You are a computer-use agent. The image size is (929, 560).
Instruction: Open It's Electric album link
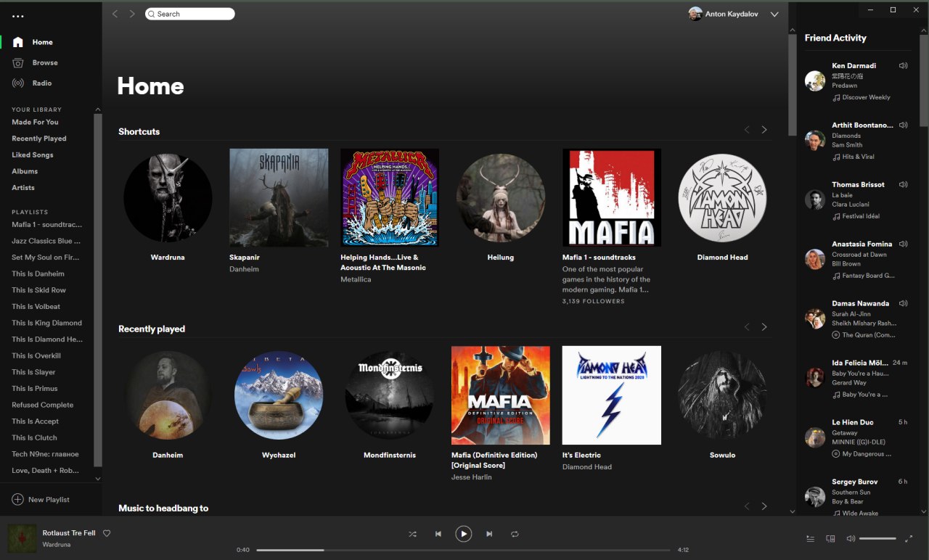click(581, 455)
